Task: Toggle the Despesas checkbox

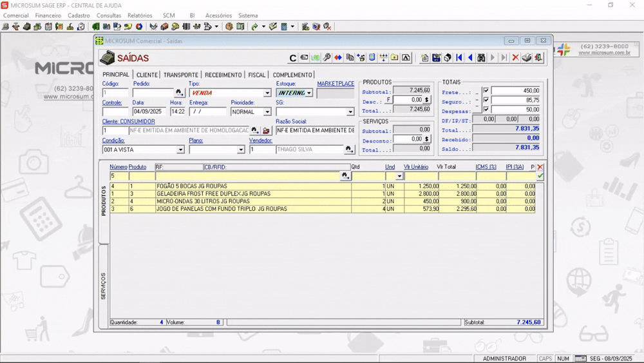Action: pyautogui.click(x=486, y=110)
